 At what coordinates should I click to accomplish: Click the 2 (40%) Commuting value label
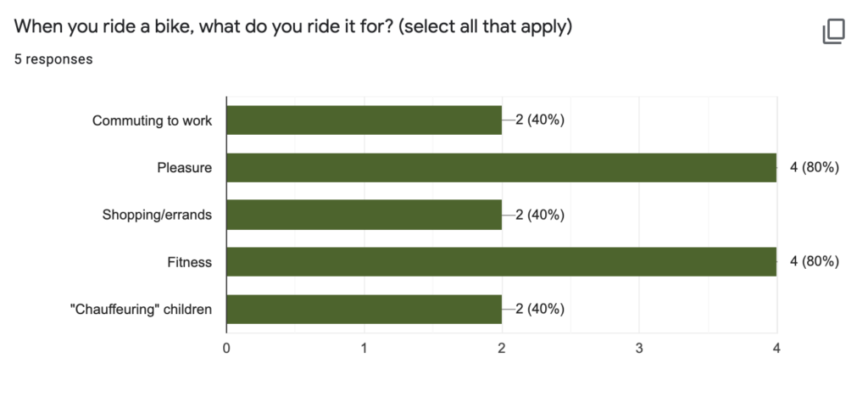[x=540, y=120]
